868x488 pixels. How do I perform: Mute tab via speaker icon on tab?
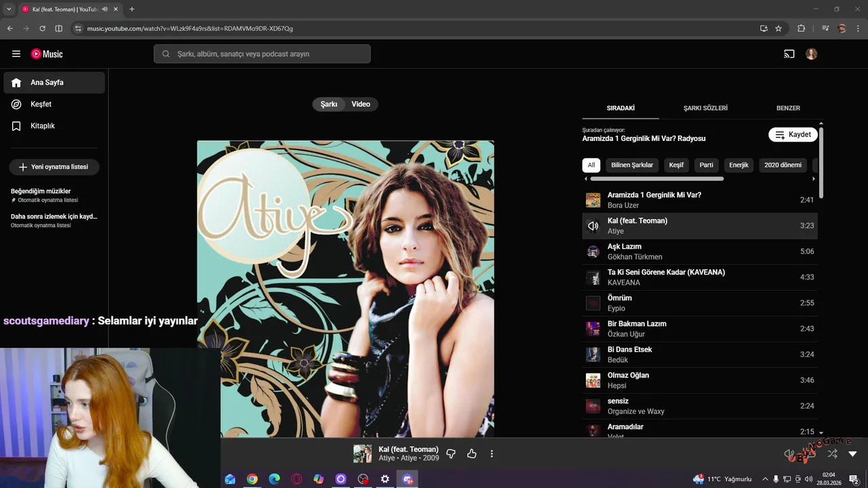tap(104, 9)
